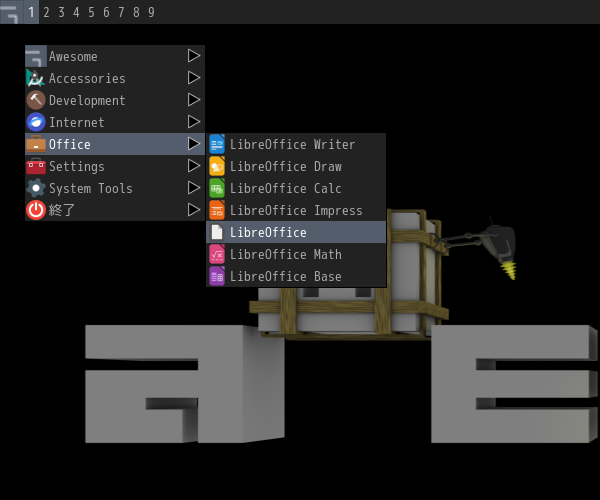Click the white LibreOffice document icon

217,232
